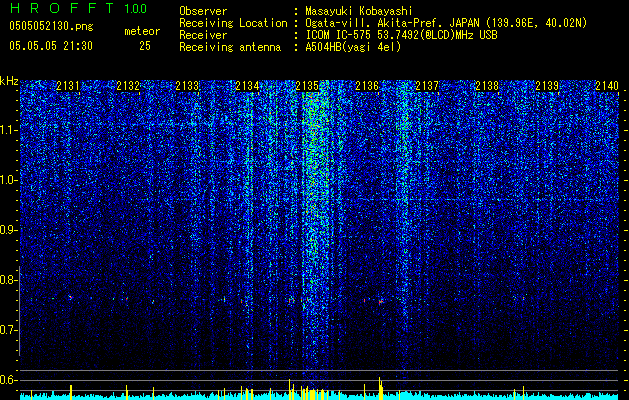
Task: Click the 0.9 kHz frequency label
Action: (x=9, y=230)
